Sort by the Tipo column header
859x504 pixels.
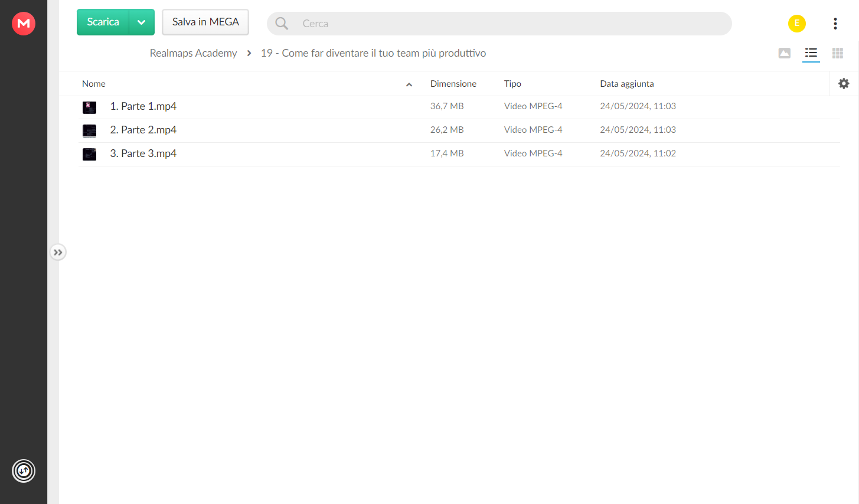pos(512,84)
